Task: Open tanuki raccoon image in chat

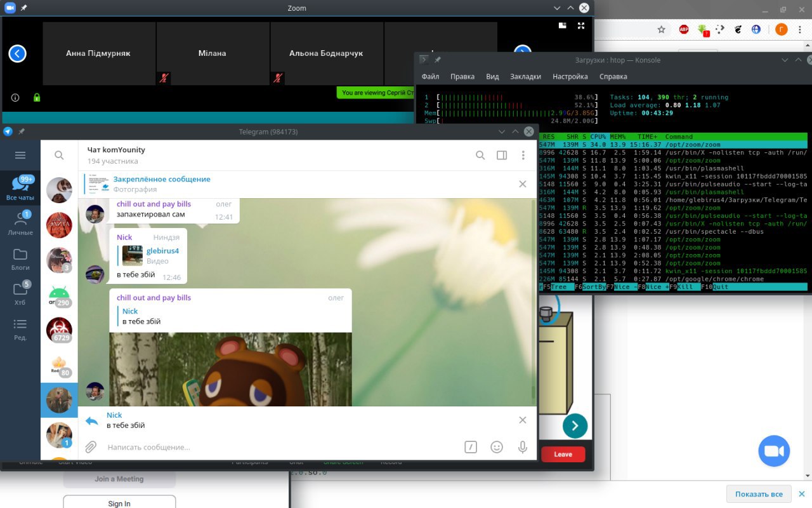Action: (x=230, y=369)
